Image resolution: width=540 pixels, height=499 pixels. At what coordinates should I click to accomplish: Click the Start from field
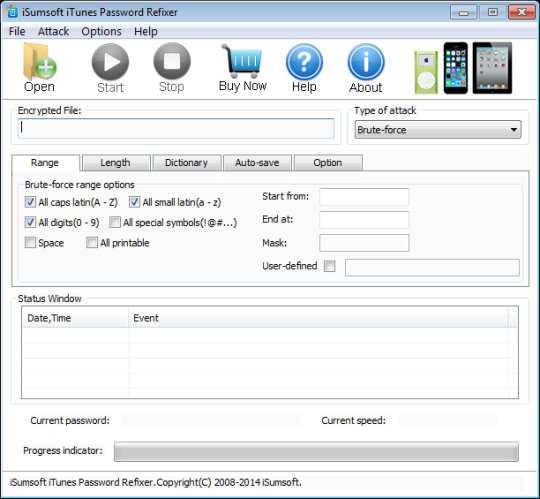tap(364, 197)
